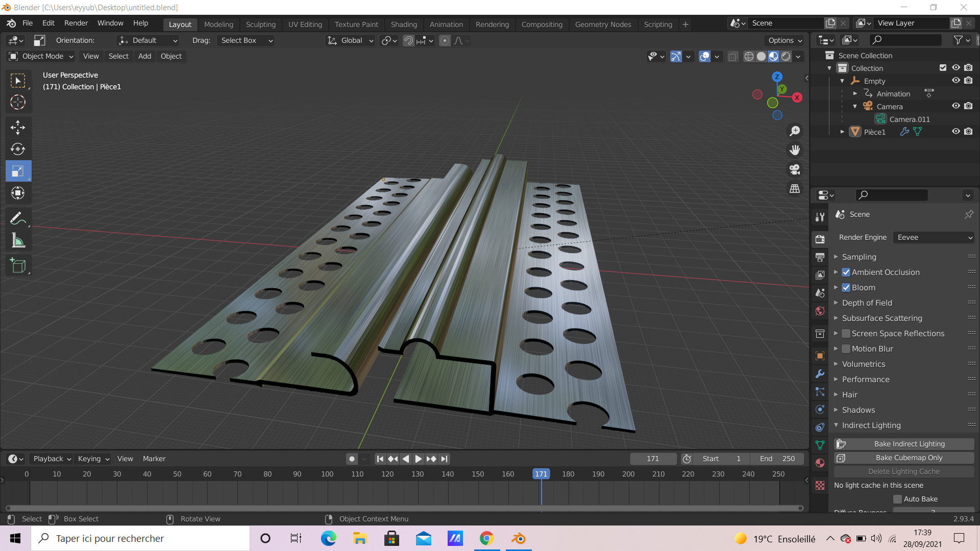Click the timeline horizontal scrollbar

pos(403,508)
